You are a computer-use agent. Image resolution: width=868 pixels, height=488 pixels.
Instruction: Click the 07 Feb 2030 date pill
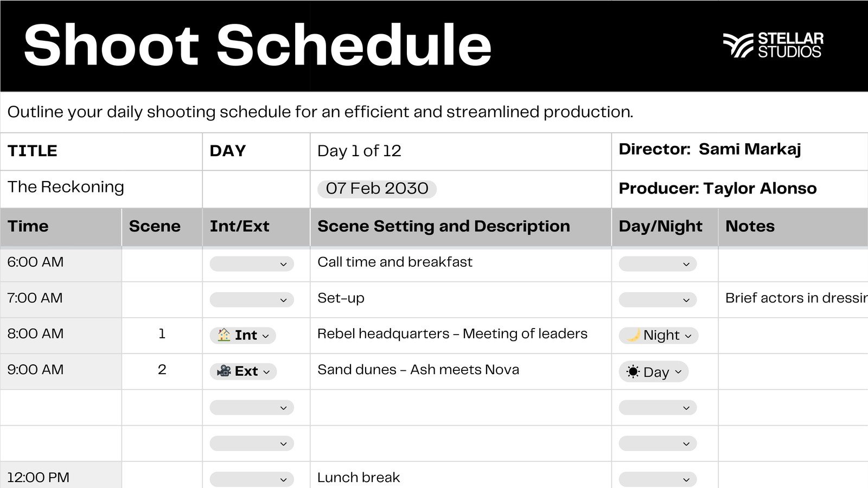click(376, 188)
